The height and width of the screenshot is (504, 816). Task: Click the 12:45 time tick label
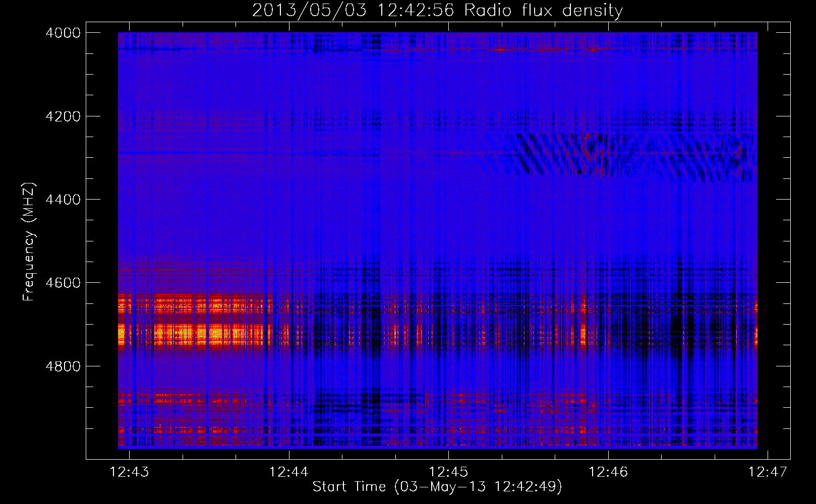coord(448,472)
